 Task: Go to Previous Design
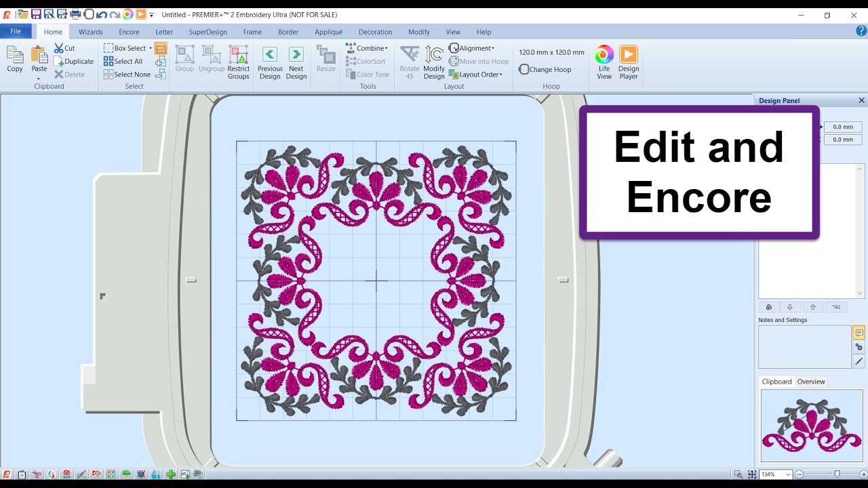point(270,63)
